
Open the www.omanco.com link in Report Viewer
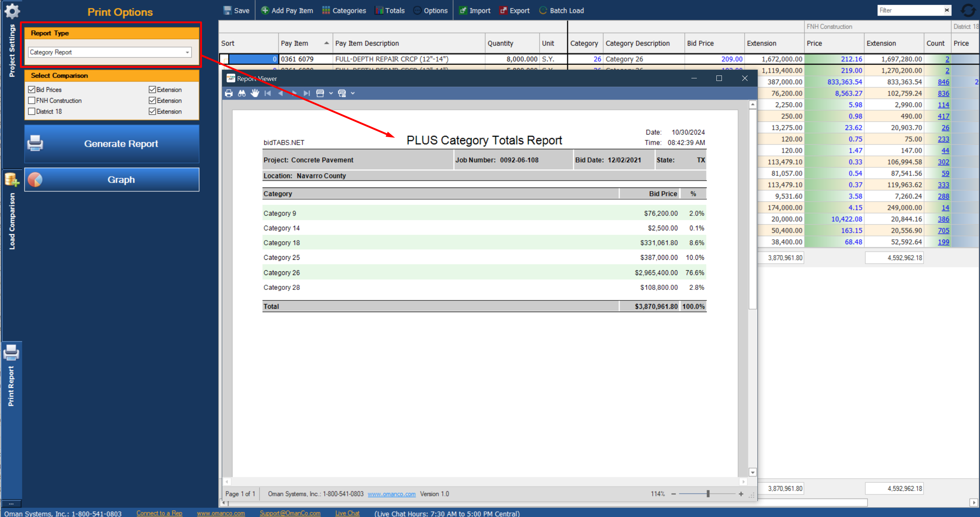point(392,494)
